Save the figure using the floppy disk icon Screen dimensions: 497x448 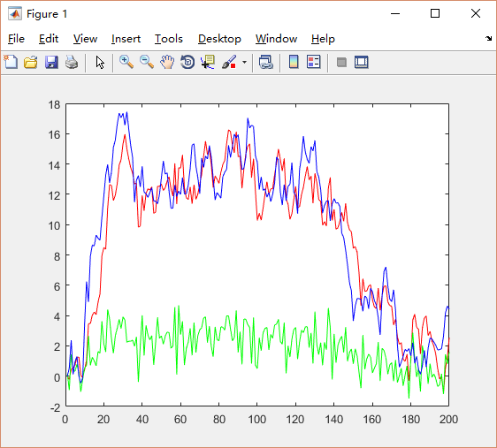(51, 62)
